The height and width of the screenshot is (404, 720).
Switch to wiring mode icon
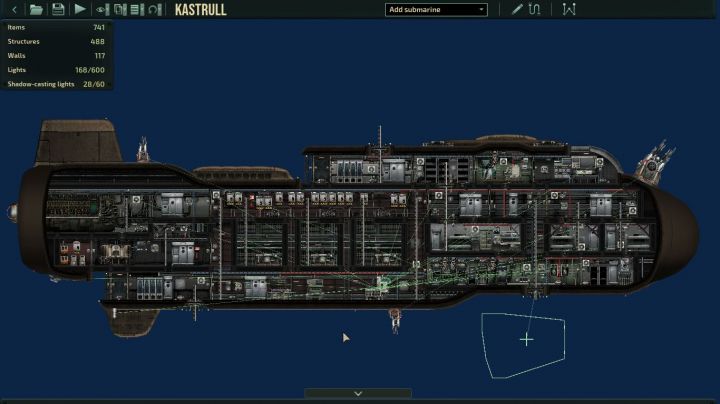coord(534,9)
